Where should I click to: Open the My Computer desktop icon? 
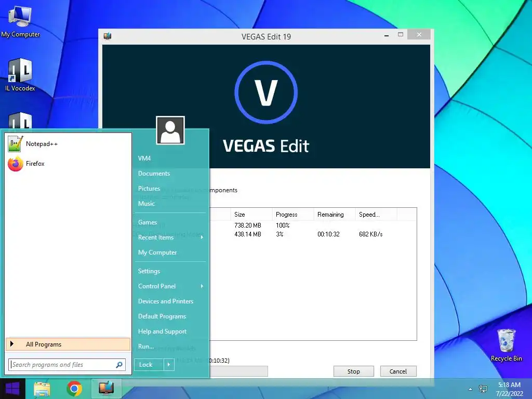20,22
